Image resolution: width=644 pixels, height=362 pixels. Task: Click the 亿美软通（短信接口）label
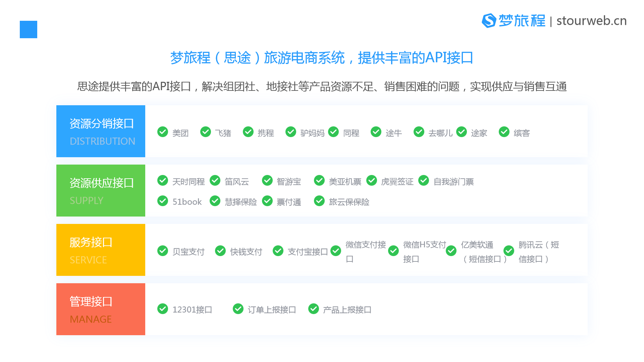(483, 252)
